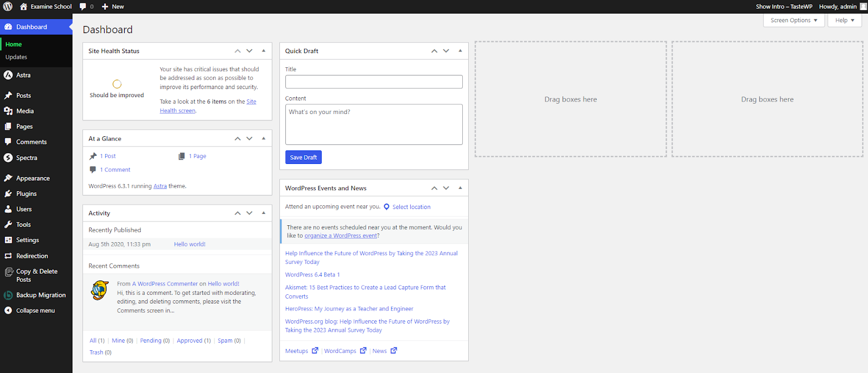Open the comments bubble in admin bar
The height and width of the screenshot is (373, 868).
click(82, 7)
